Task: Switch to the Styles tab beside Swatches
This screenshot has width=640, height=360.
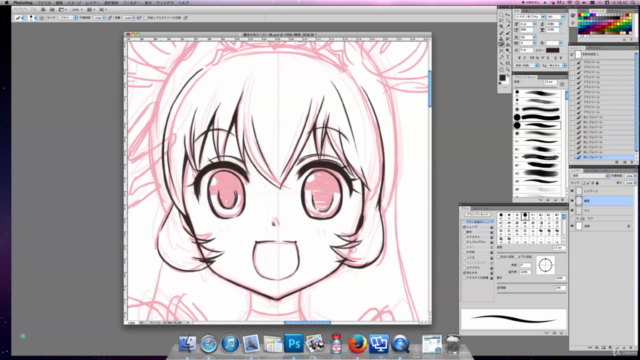Action: [x=613, y=11]
